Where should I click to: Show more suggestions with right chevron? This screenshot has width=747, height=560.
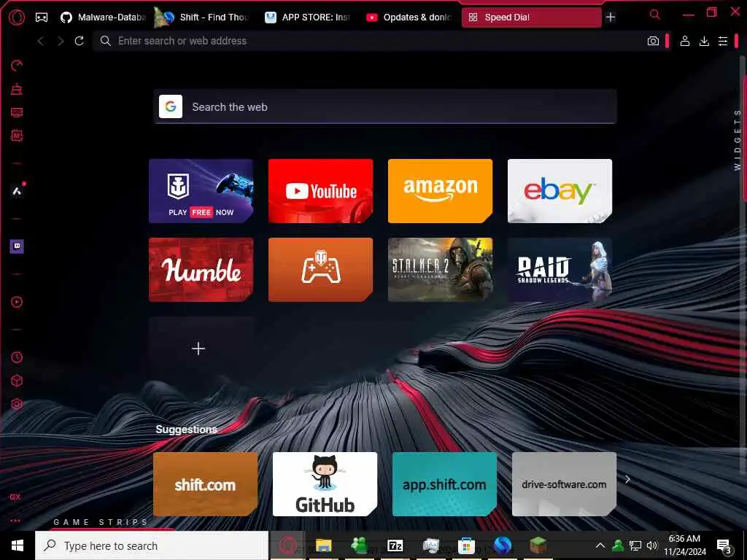tap(627, 480)
